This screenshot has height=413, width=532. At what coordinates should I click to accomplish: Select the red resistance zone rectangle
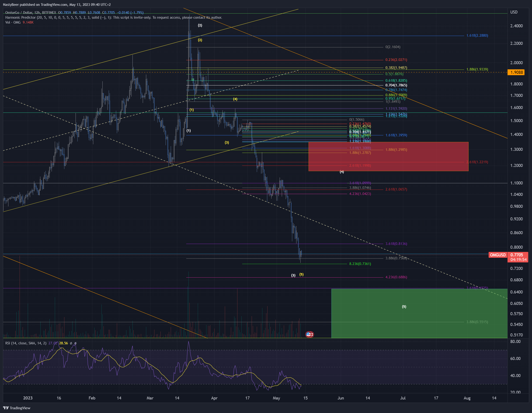[x=388, y=156]
